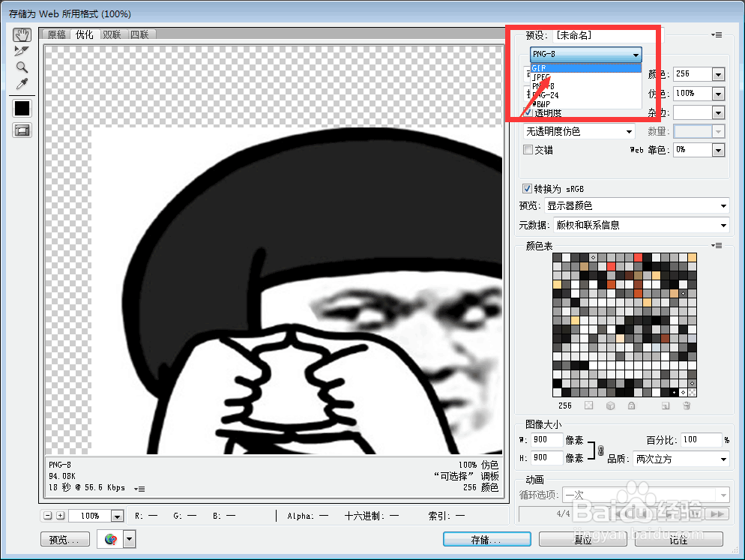This screenshot has height=560, width=745.
Task: Click the 颜色 256 value field
Action: (x=693, y=74)
